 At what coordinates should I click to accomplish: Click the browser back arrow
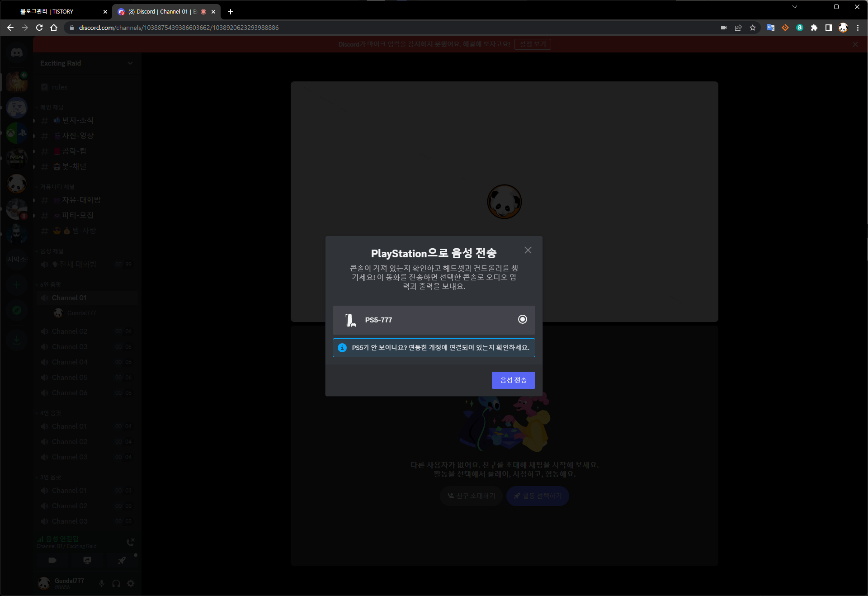coord(10,28)
